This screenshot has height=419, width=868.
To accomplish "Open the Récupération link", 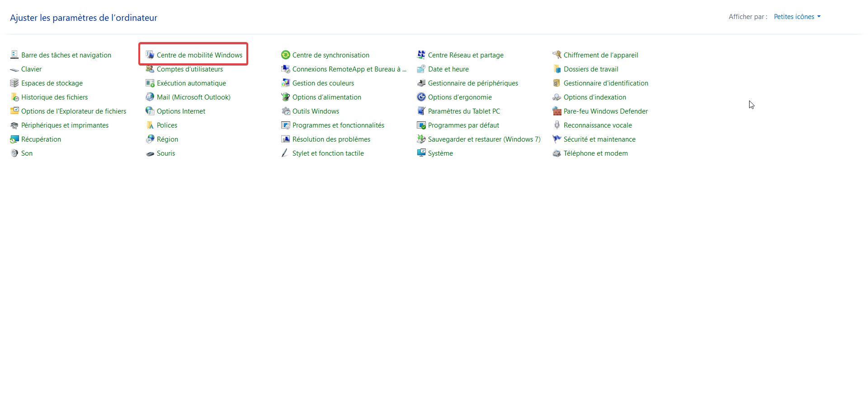I will (41, 139).
